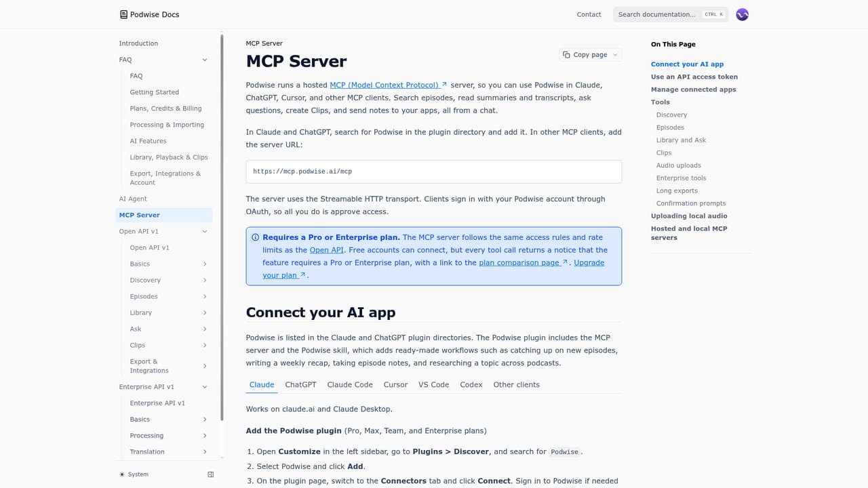Image resolution: width=868 pixels, height=488 pixels.
Task: Expand the Processing sidebar group
Action: click(x=205, y=436)
